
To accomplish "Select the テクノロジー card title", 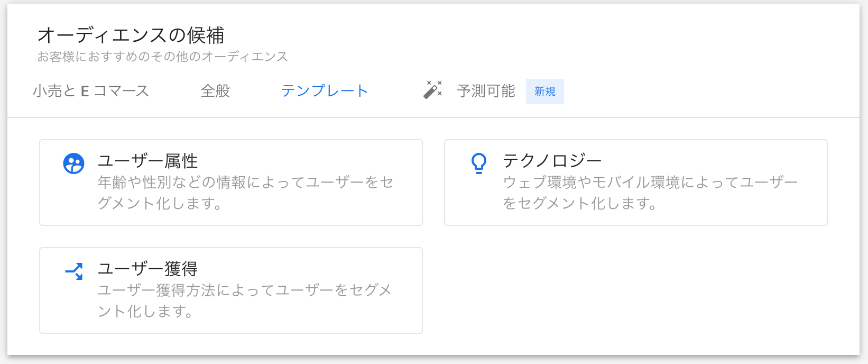I will click(552, 161).
